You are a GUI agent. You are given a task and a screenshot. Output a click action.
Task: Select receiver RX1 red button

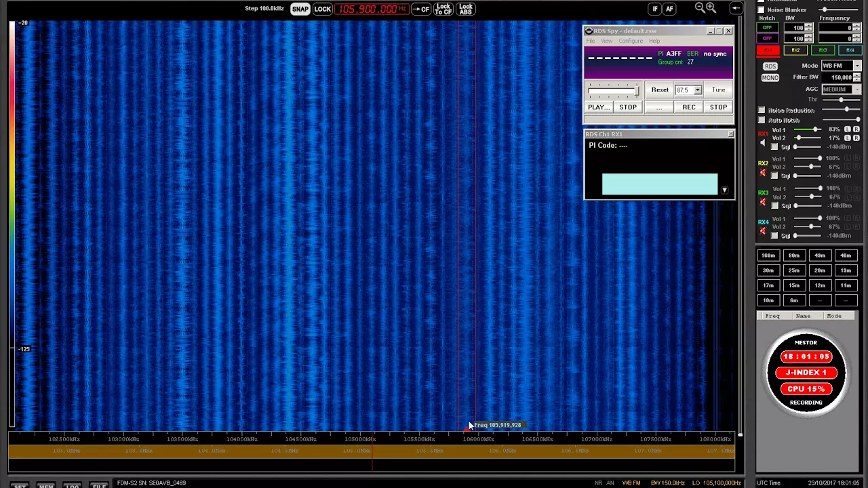768,50
